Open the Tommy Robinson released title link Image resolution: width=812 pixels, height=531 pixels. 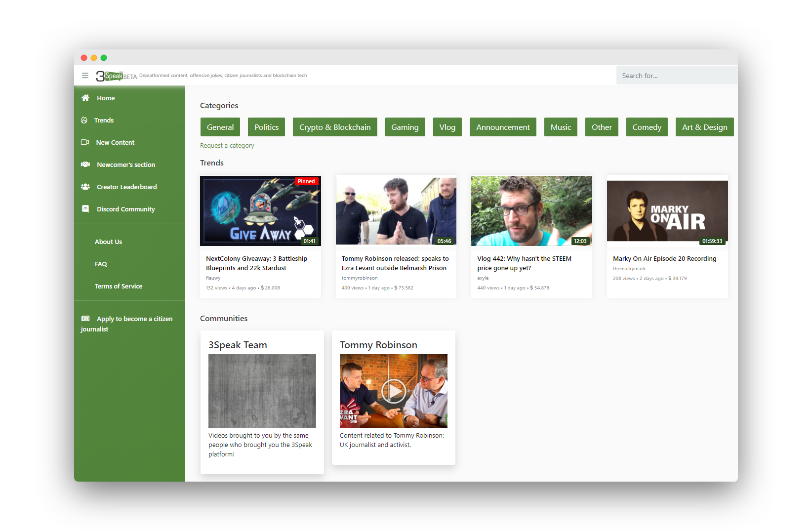pyautogui.click(x=395, y=263)
